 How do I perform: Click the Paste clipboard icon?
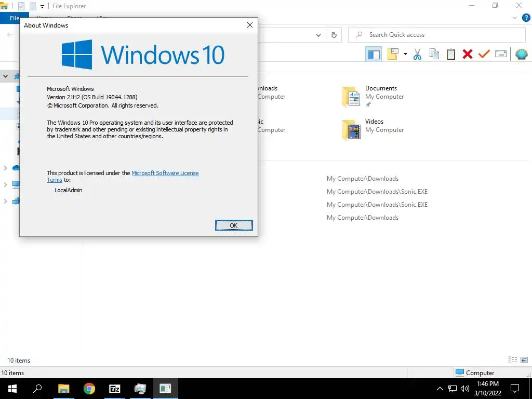click(450, 54)
